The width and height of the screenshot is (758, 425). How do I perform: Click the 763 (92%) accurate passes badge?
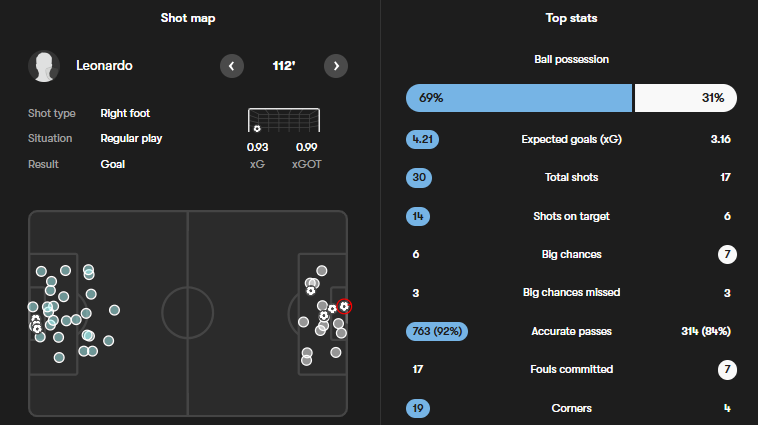[436, 330]
